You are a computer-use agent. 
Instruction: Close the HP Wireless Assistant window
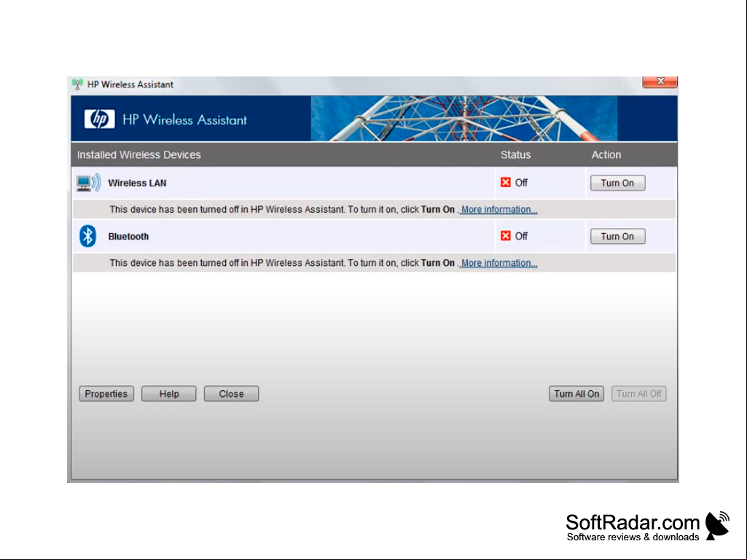(x=660, y=82)
